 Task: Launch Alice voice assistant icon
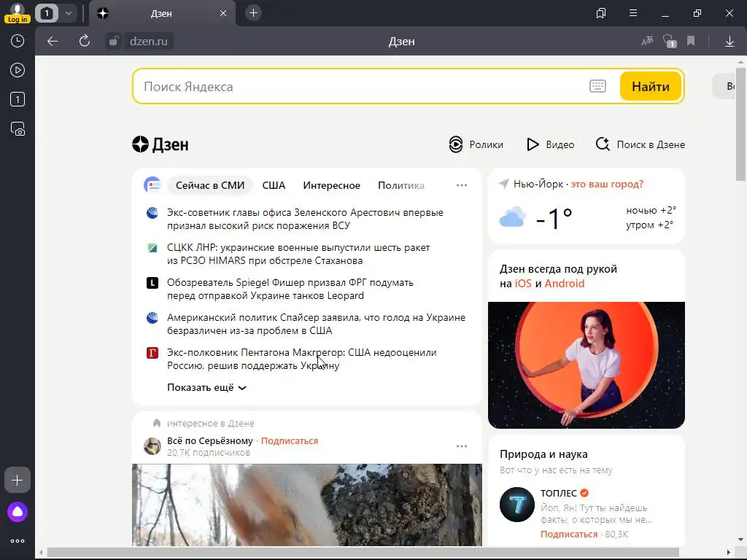tap(18, 512)
